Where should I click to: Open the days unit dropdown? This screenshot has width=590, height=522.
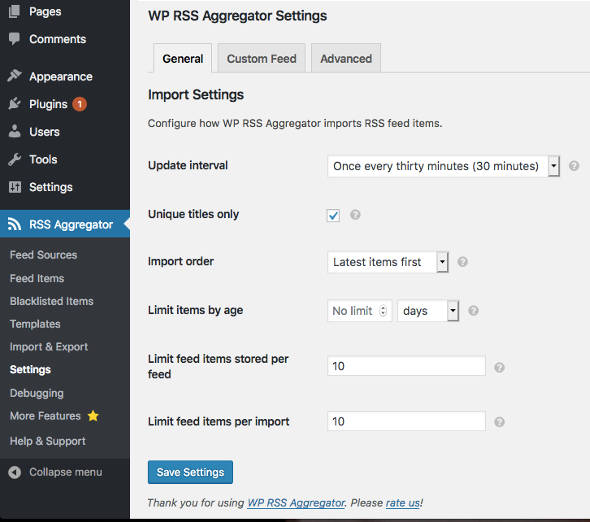(428, 310)
